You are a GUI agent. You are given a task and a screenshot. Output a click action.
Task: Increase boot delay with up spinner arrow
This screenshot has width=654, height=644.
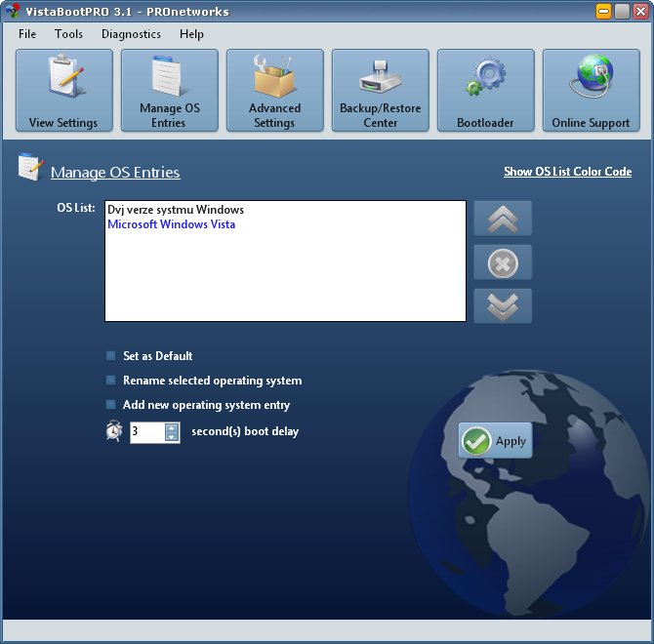(x=172, y=428)
